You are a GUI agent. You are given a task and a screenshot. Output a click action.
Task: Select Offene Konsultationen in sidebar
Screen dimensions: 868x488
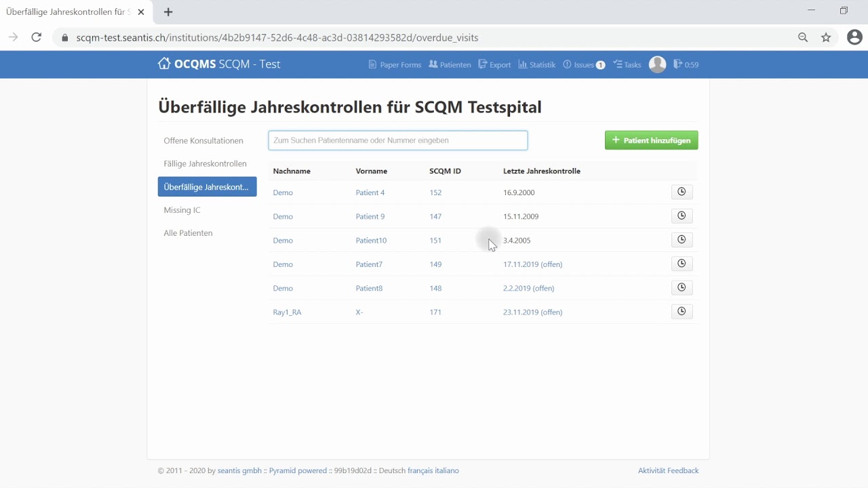pyautogui.click(x=207, y=140)
